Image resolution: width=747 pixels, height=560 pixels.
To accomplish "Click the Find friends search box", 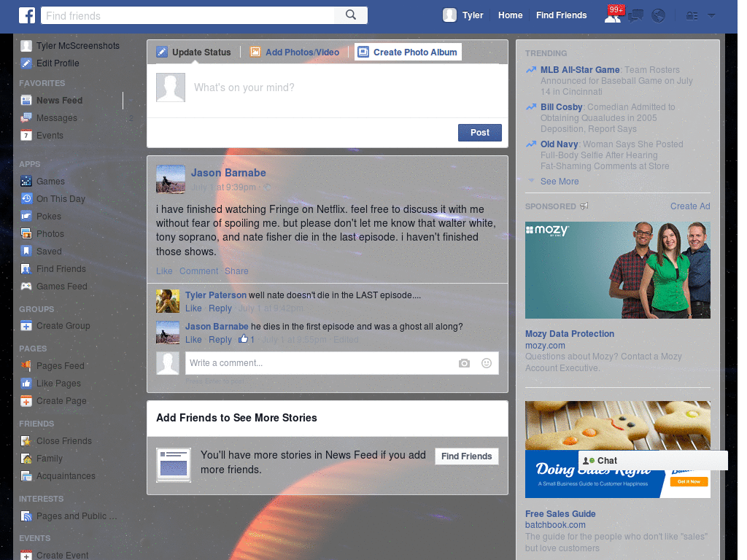I will pyautogui.click(x=187, y=15).
